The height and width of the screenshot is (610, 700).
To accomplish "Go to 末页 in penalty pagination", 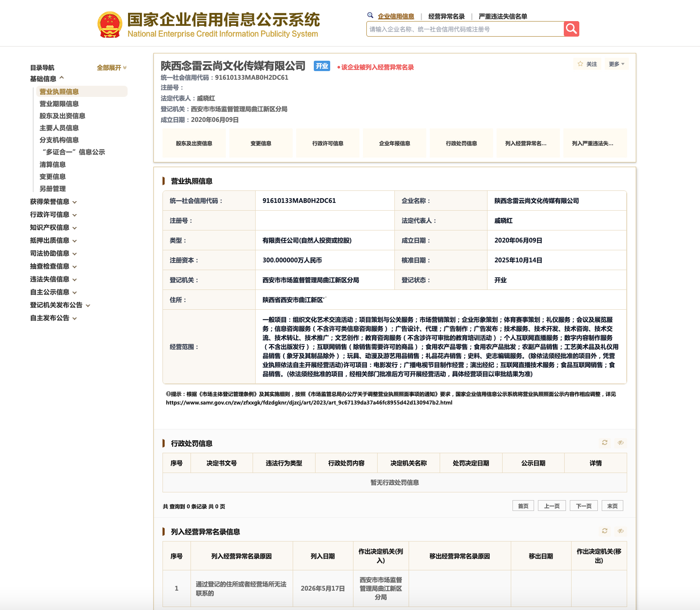I will (x=612, y=506).
